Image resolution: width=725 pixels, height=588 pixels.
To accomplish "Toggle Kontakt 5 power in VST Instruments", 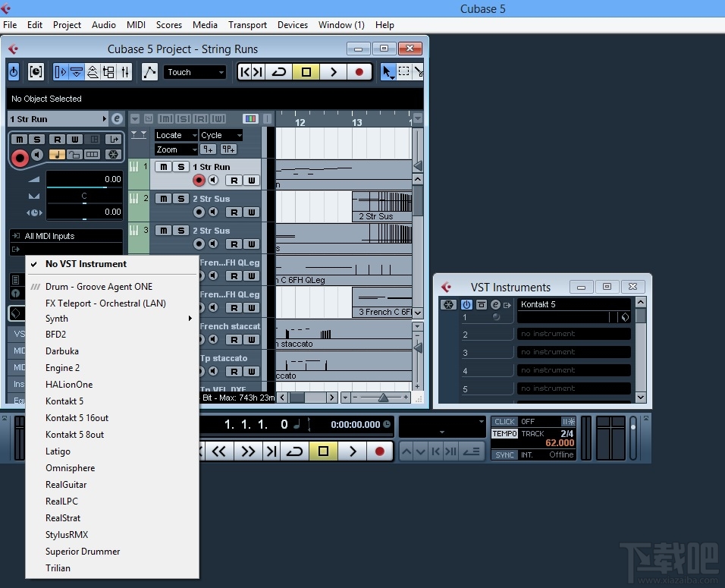I will click(466, 304).
